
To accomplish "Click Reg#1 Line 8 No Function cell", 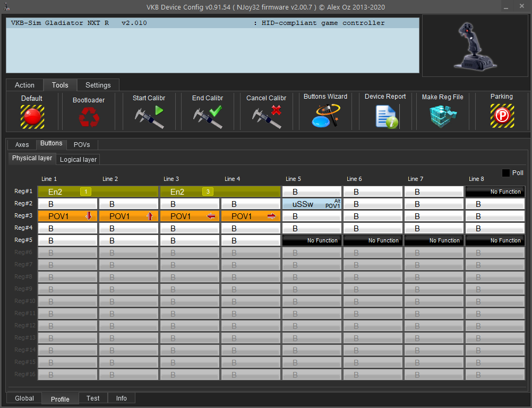I will (x=495, y=192).
